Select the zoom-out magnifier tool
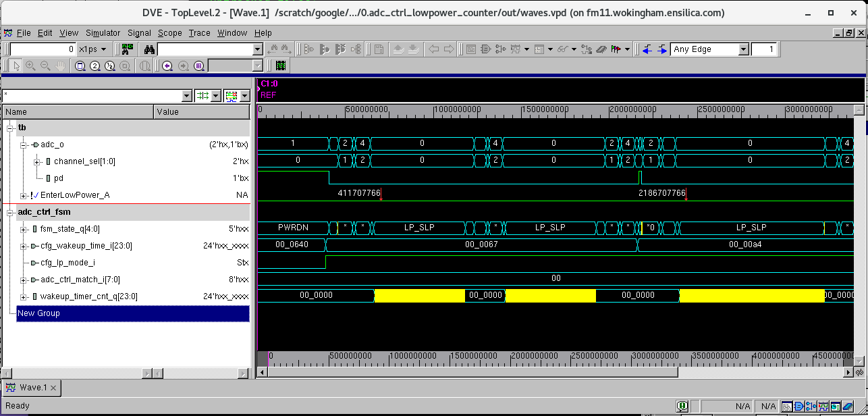 [x=45, y=66]
